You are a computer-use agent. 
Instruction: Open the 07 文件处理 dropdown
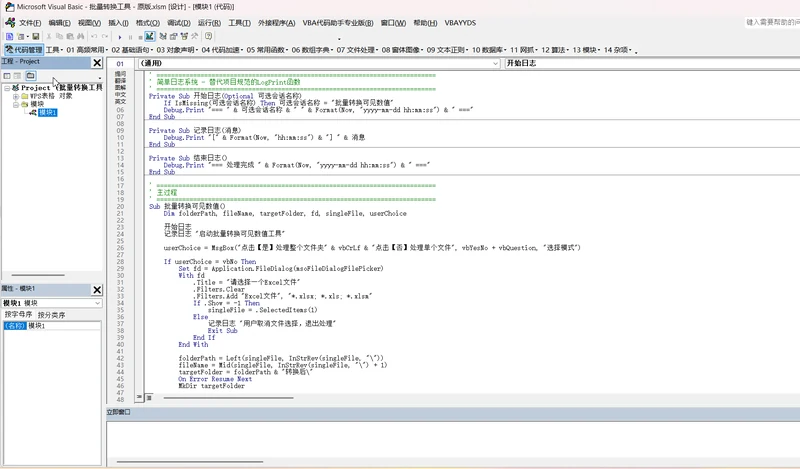click(x=357, y=50)
